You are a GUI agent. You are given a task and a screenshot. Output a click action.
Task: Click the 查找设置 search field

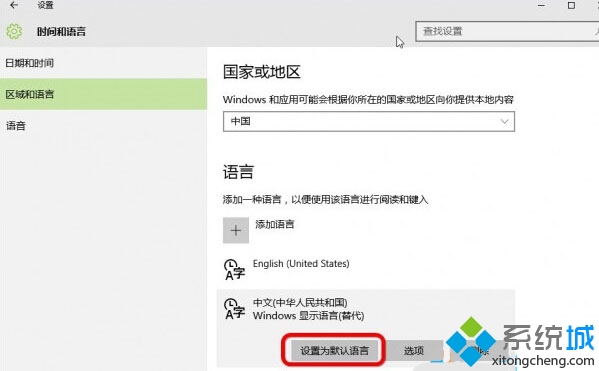click(x=507, y=31)
